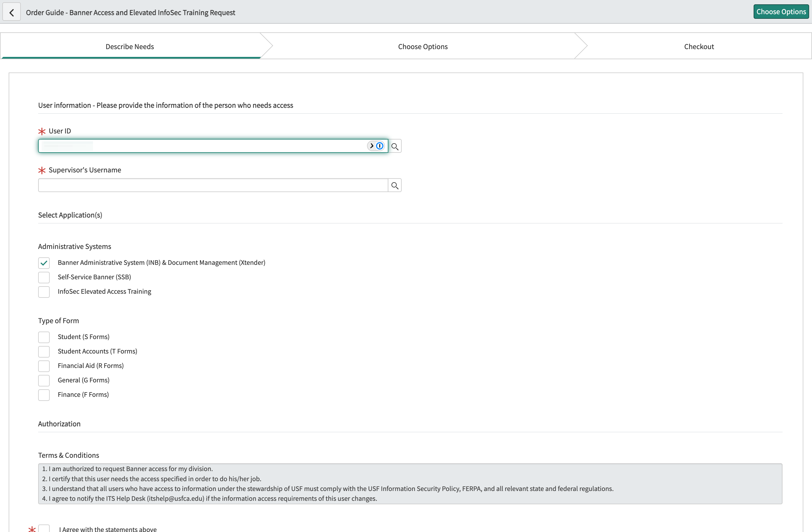
Task: Tick the agreement checkbox for statements above
Action: click(x=44, y=529)
